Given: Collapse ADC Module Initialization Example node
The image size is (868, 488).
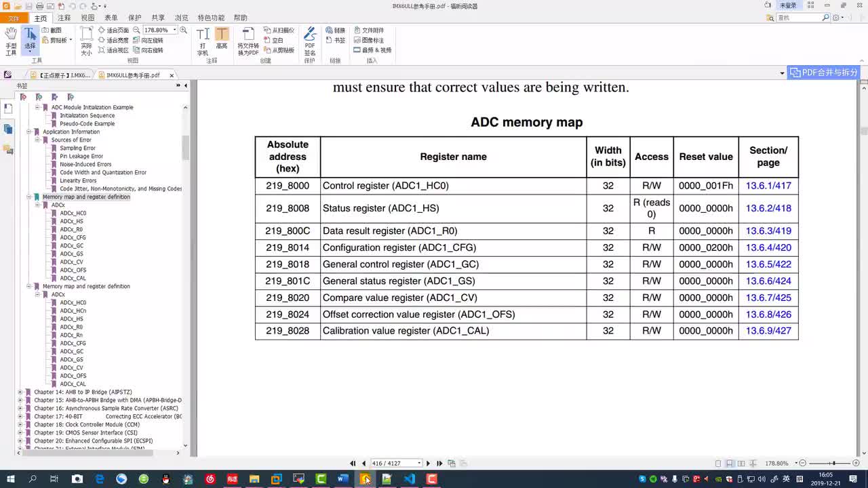Looking at the screenshot, I should (x=38, y=107).
